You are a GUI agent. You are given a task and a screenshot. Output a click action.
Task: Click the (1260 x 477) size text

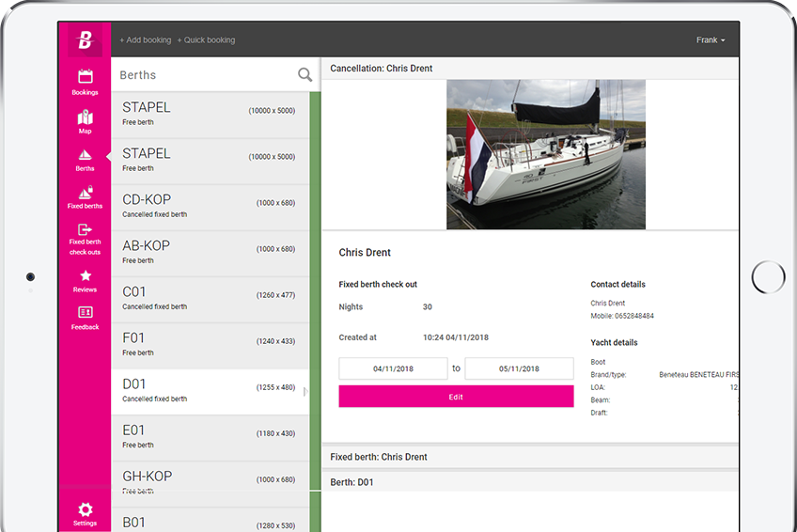click(x=275, y=295)
